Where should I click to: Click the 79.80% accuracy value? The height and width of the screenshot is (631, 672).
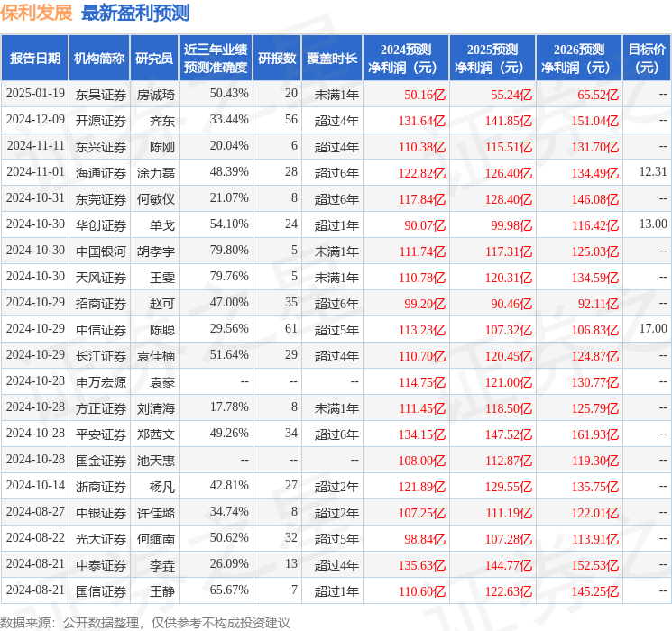(229, 251)
